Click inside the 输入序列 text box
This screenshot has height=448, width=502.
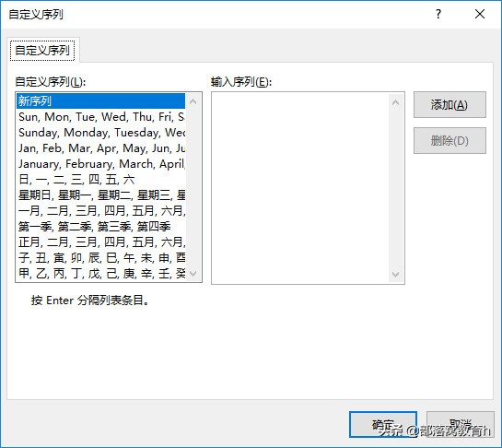[300, 188]
